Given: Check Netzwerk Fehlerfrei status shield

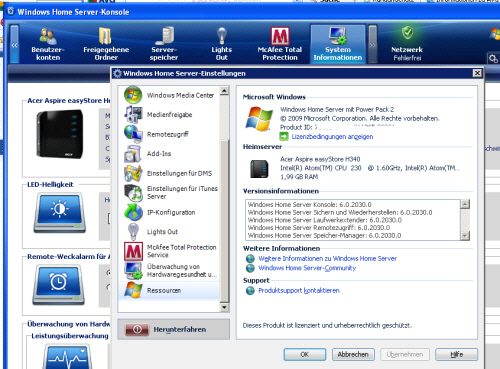Looking at the screenshot, I should (x=407, y=33).
